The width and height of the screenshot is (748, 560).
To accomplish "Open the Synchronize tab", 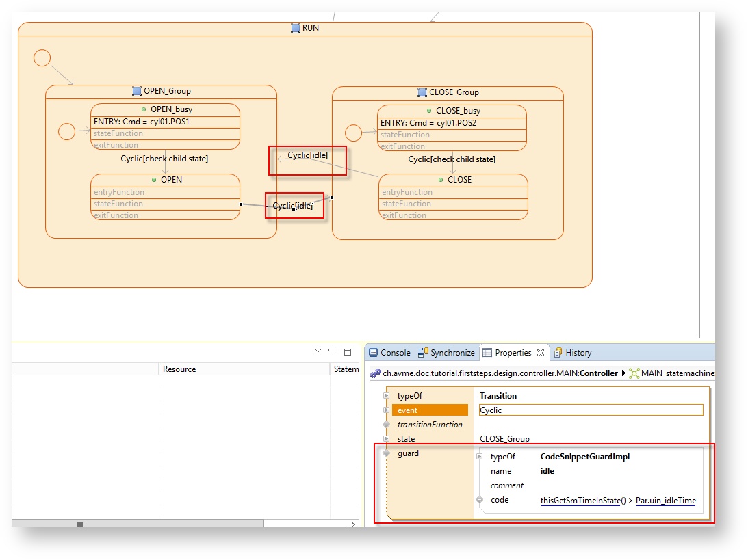I will tap(446, 353).
